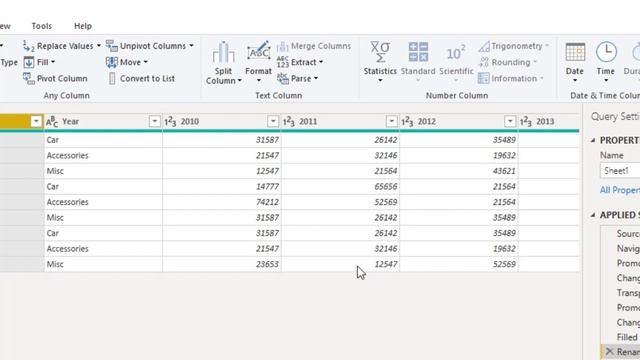The image size is (640, 360).
Task: Click the Date calendar icon
Action: (x=575, y=52)
